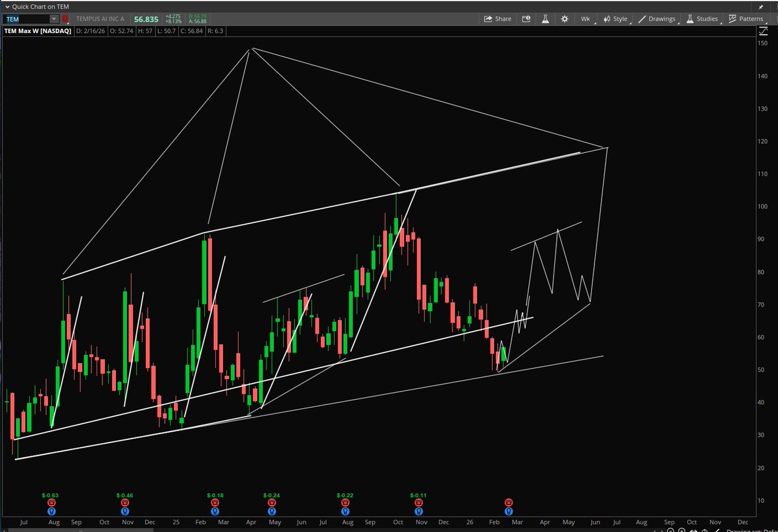
Task: Click the blue lightbulb icon under $-0.22
Action: [344, 511]
